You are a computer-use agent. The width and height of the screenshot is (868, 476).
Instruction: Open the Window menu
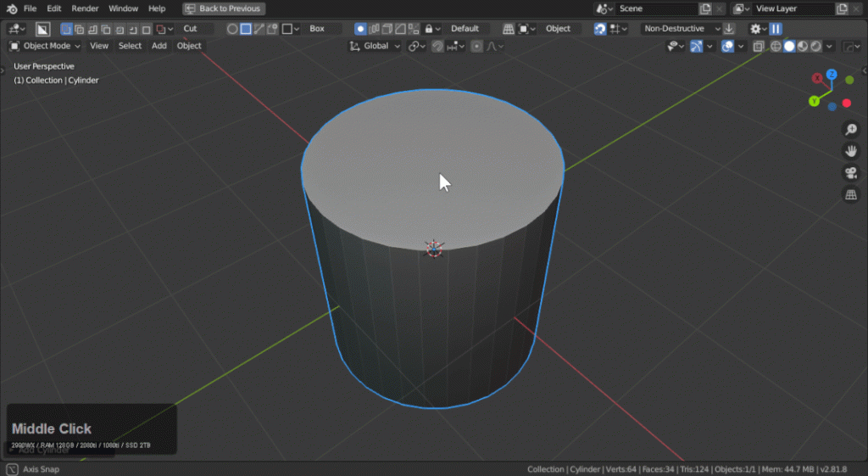coord(123,8)
